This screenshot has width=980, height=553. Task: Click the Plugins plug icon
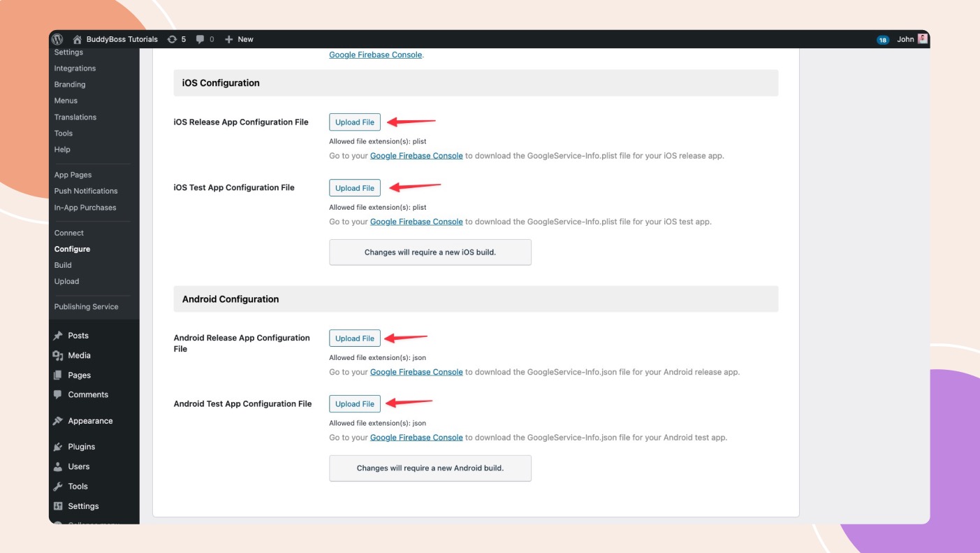tap(58, 447)
